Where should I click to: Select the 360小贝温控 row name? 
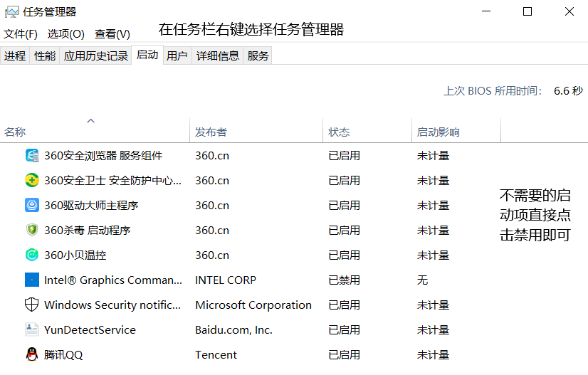coord(75,255)
